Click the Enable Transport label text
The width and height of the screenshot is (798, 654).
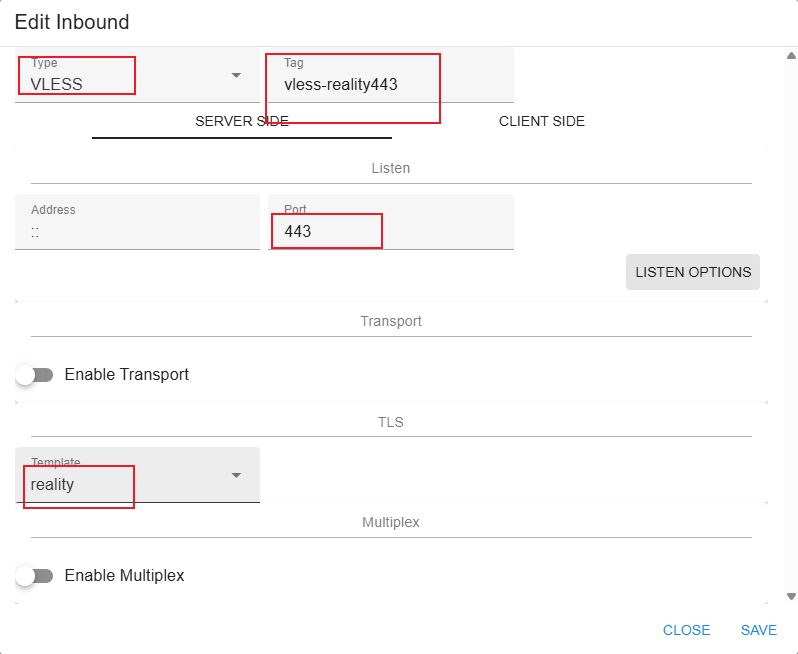[126, 375]
